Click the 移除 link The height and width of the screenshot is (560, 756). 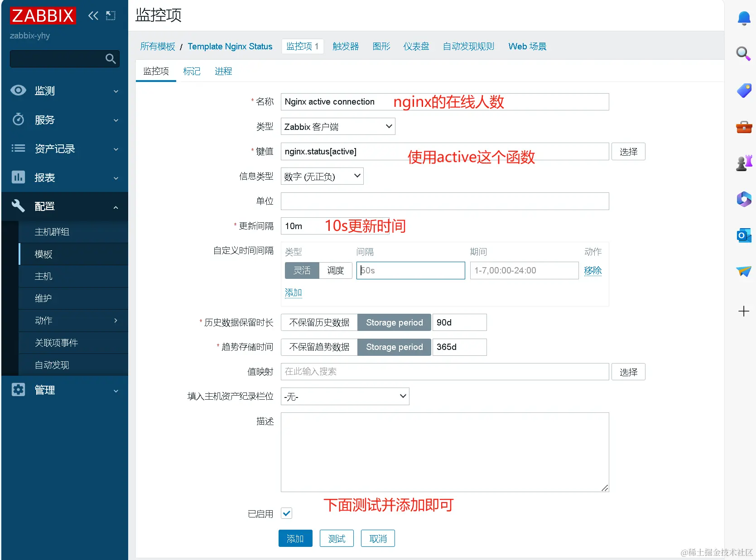[592, 270]
